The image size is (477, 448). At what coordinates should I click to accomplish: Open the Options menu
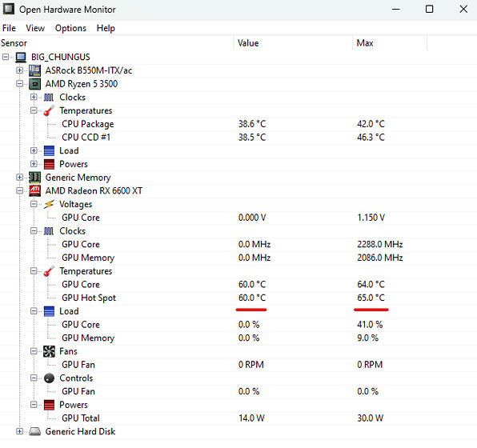point(70,28)
